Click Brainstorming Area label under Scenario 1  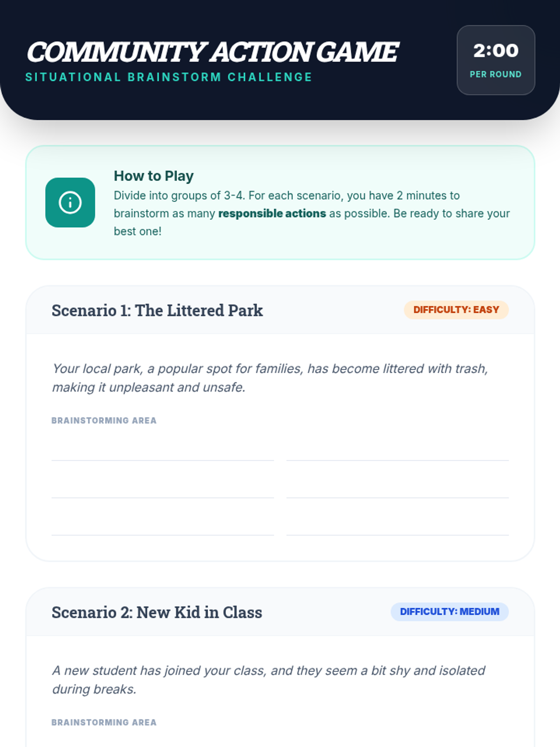(x=104, y=421)
